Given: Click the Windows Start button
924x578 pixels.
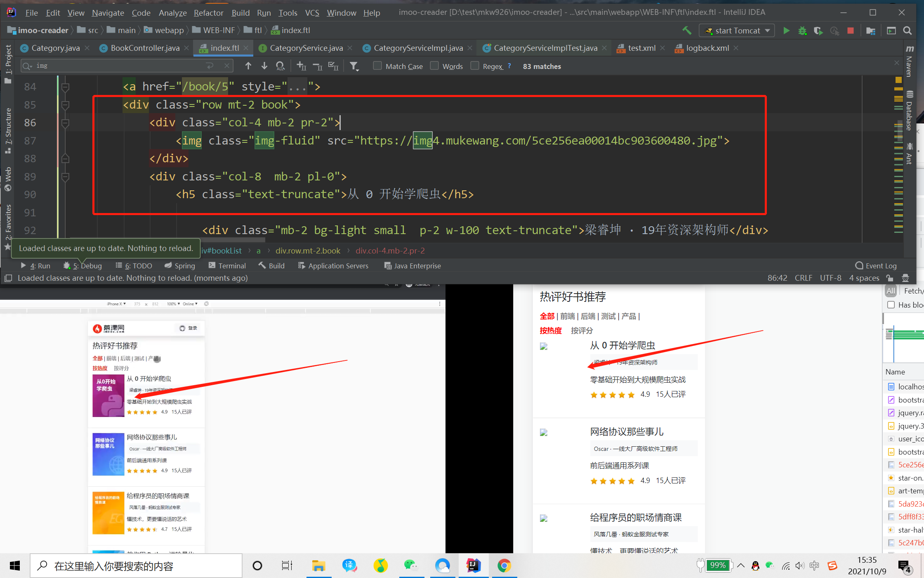Looking at the screenshot, I should (15, 565).
